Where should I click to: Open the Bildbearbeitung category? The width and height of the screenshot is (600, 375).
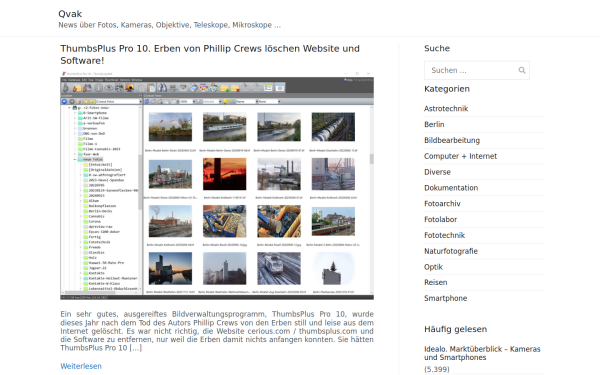pos(452,140)
